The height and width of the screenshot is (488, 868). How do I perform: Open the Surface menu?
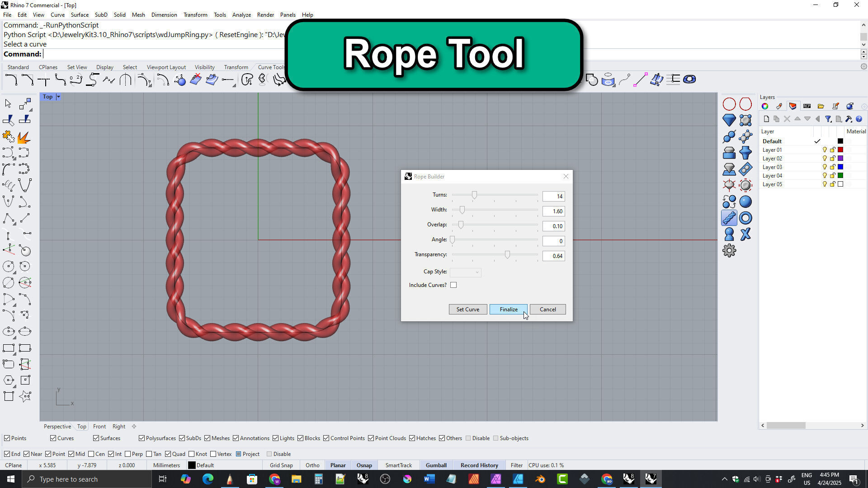pos(80,15)
